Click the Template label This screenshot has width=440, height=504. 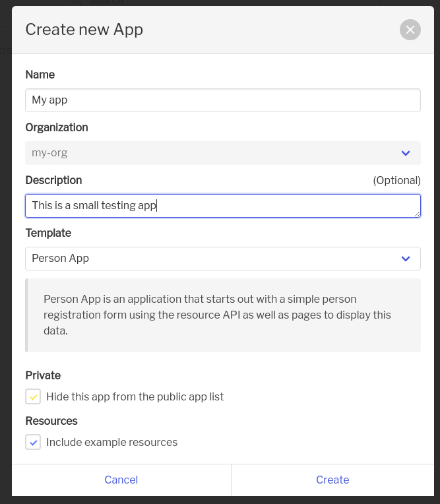click(x=48, y=233)
